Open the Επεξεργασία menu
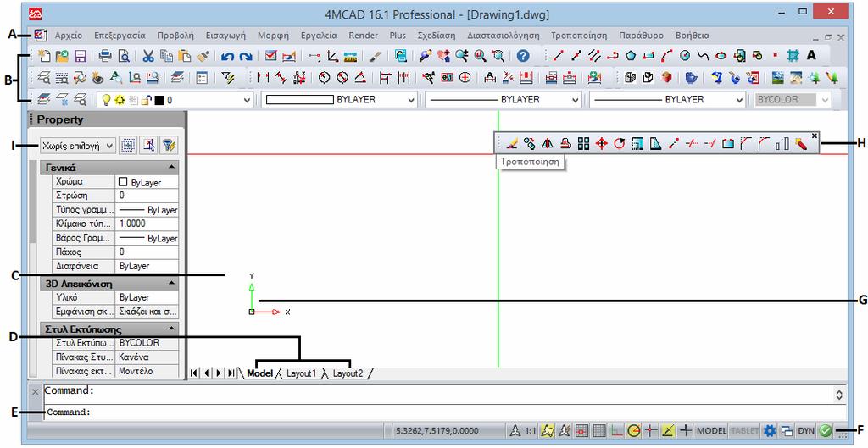This screenshot has height=448, width=868. tap(120, 36)
